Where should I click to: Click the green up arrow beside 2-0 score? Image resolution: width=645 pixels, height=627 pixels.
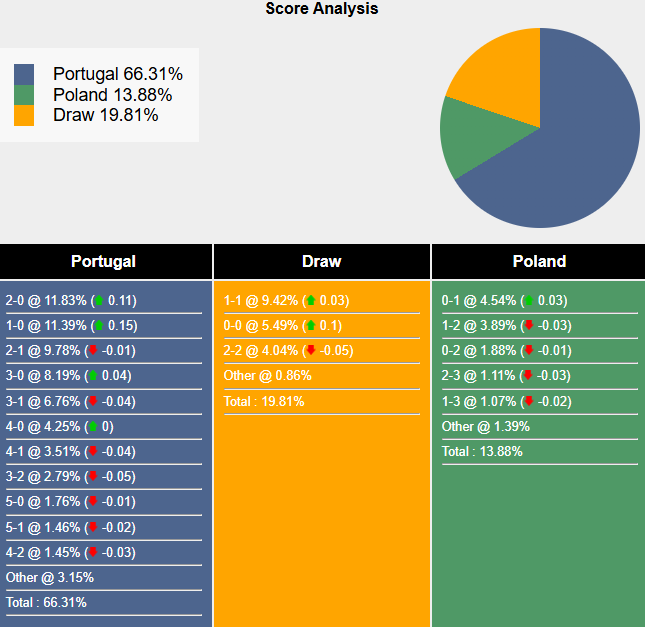pos(99,301)
